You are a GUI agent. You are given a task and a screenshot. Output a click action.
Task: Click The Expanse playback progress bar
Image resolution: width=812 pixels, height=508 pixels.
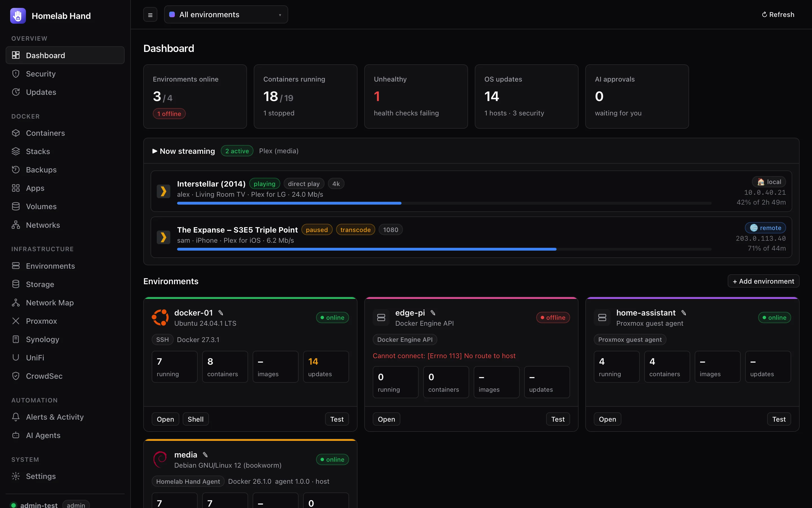444,249
